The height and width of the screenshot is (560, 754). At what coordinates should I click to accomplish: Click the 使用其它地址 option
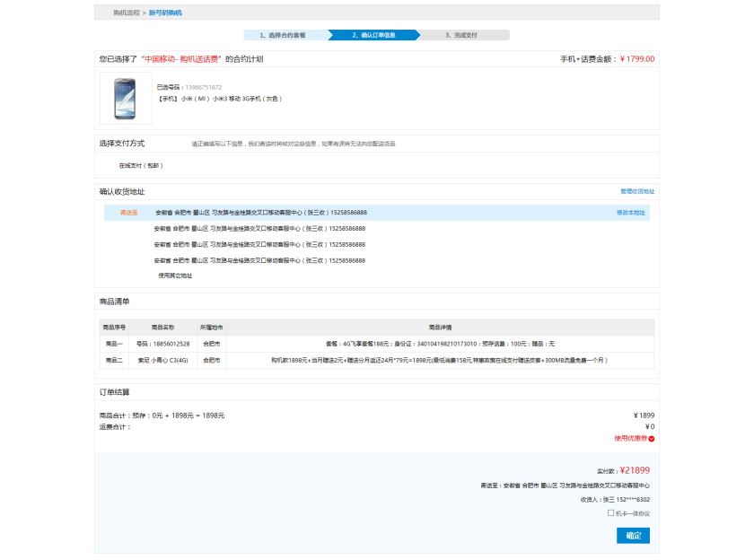(x=175, y=276)
